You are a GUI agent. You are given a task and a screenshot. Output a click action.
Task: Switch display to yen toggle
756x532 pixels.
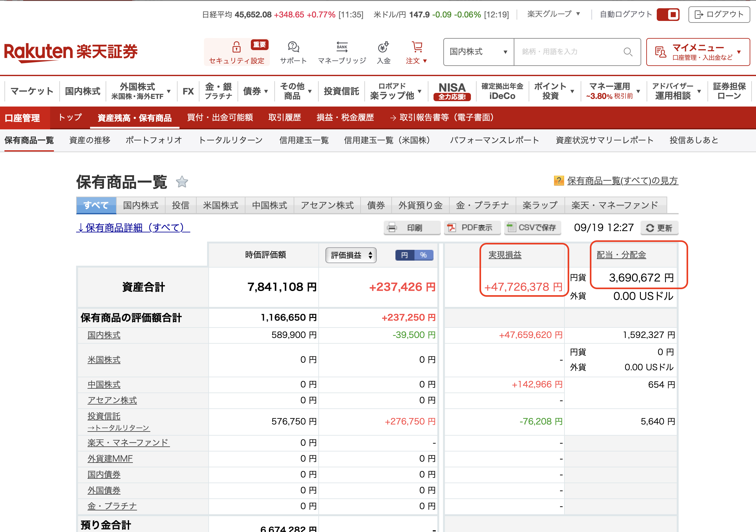(405, 255)
